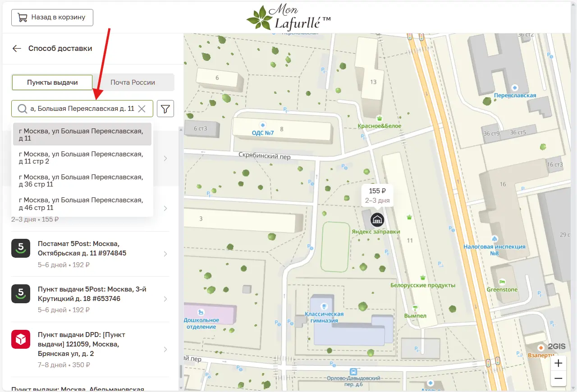Click the 7–8 дней • 350 ₽ delivery text
Screen dimensions: 577x392
point(64,365)
